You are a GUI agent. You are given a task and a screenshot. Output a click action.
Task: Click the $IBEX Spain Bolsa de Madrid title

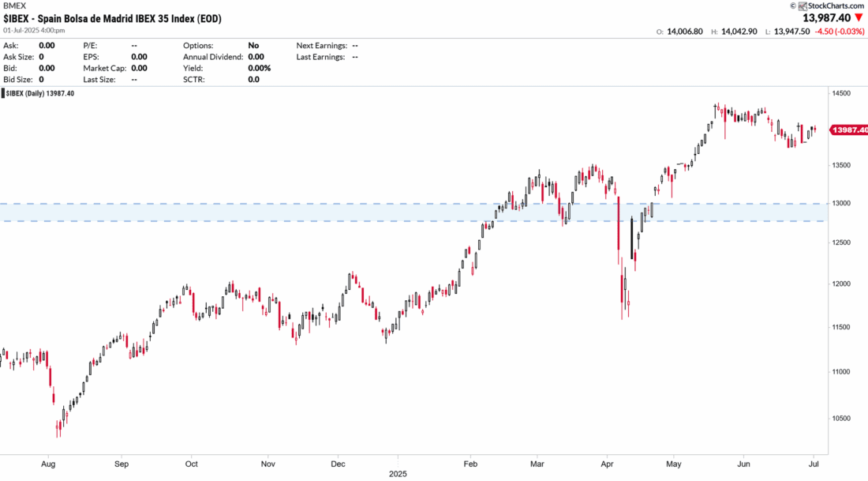pyautogui.click(x=112, y=18)
